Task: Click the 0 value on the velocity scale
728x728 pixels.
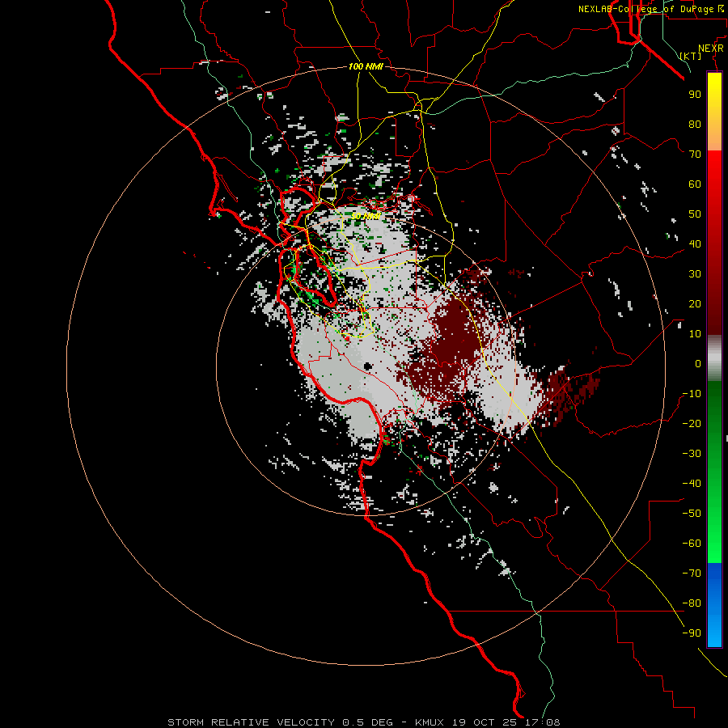Action: coord(698,363)
